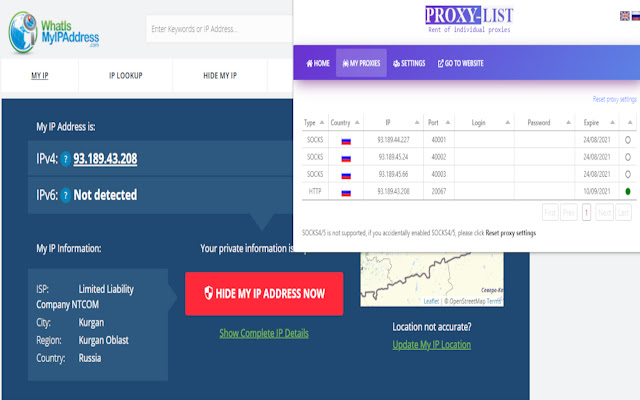The height and width of the screenshot is (400, 640).
Task: Open the Leaflet map attribution link
Action: pos(431,301)
